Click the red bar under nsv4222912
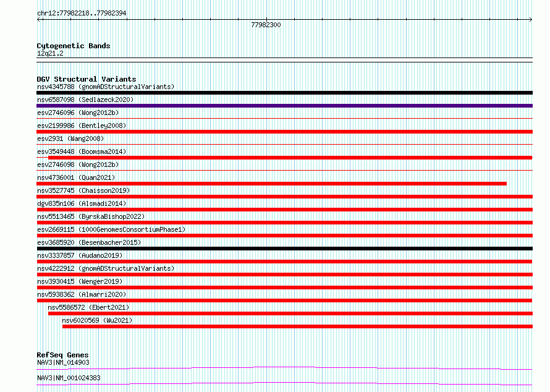The image size is (550, 392). click(x=284, y=275)
